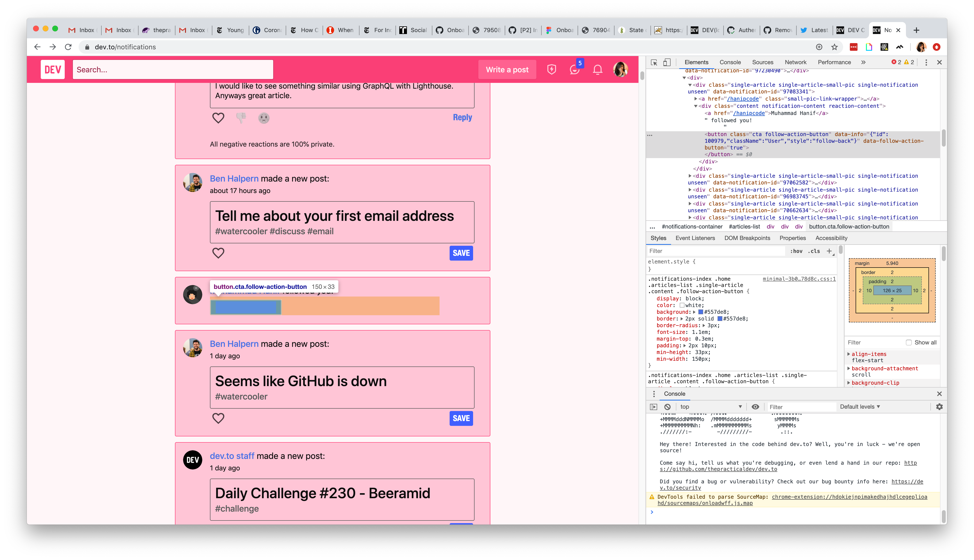Toggle the device toolbar icon

[667, 62]
